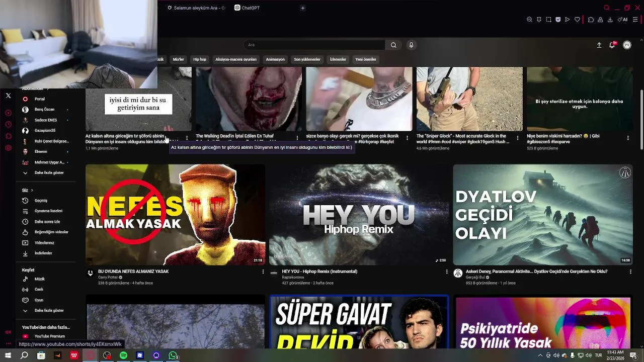Open the Windows Start menu

coord(8,355)
